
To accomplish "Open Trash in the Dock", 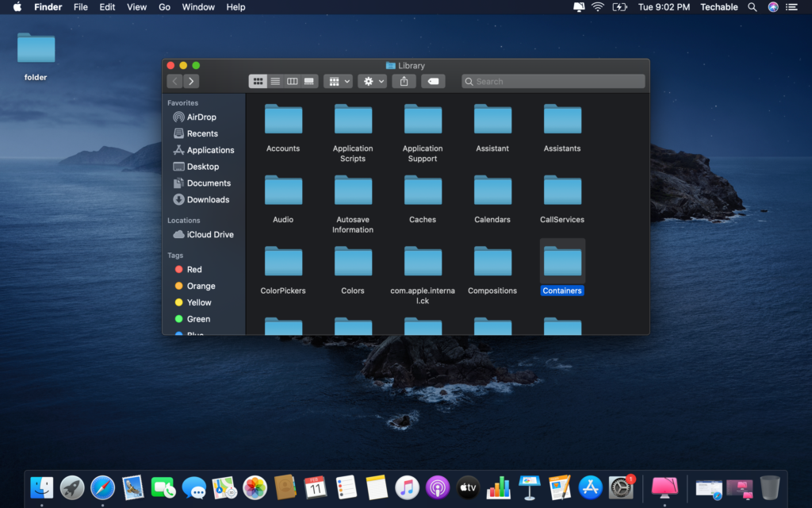I will 769,487.
